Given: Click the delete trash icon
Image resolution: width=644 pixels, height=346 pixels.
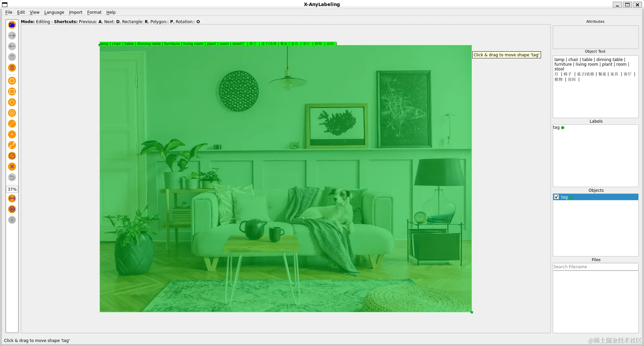Looking at the screenshot, I should [x=12, y=68].
